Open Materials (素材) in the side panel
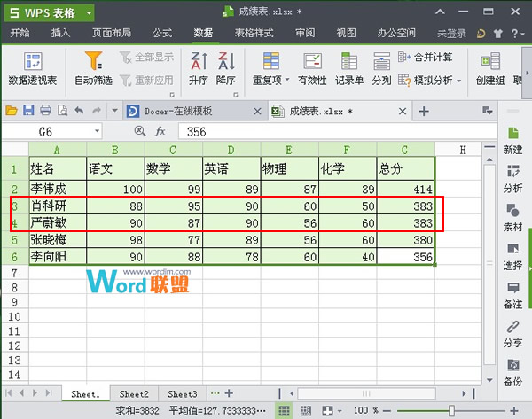 pos(512,218)
